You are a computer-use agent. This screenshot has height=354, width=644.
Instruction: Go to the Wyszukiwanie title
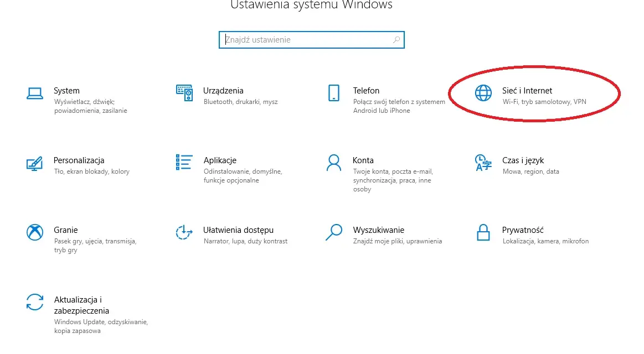point(379,230)
